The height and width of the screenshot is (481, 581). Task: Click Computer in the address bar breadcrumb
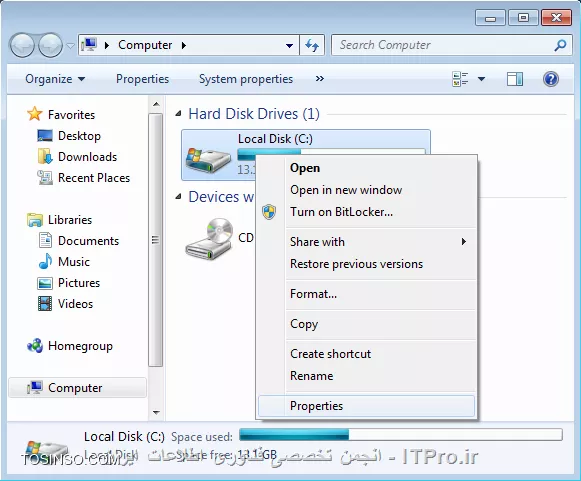[x=145, y=45]
